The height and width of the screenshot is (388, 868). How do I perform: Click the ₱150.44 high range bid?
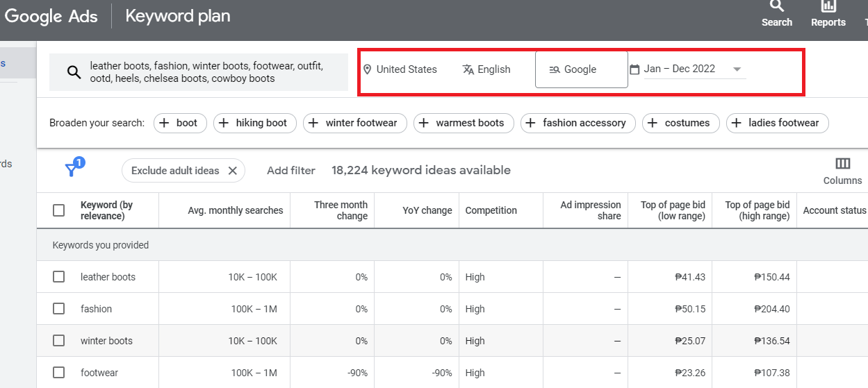[771, 277]
